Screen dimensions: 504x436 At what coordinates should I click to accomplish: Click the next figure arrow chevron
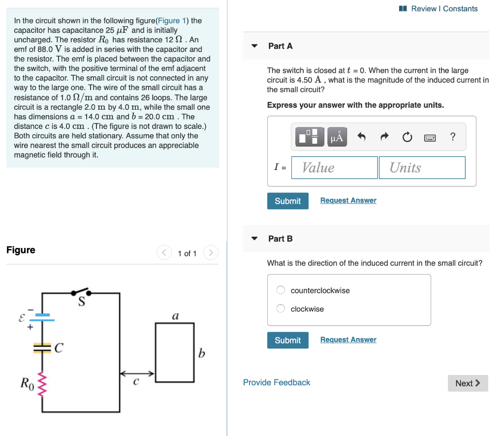point(211,252)
